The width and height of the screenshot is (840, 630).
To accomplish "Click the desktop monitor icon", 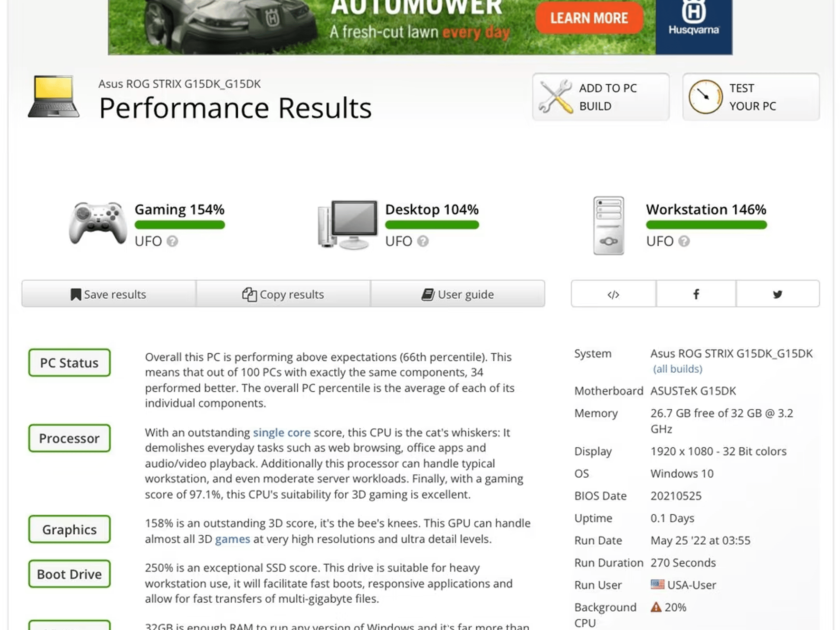I will [348, 224].
